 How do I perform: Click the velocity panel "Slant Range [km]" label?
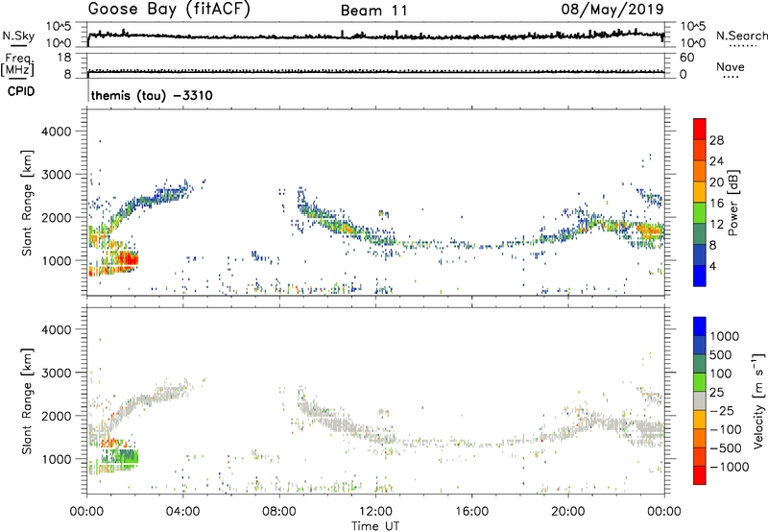coord(27,401)
